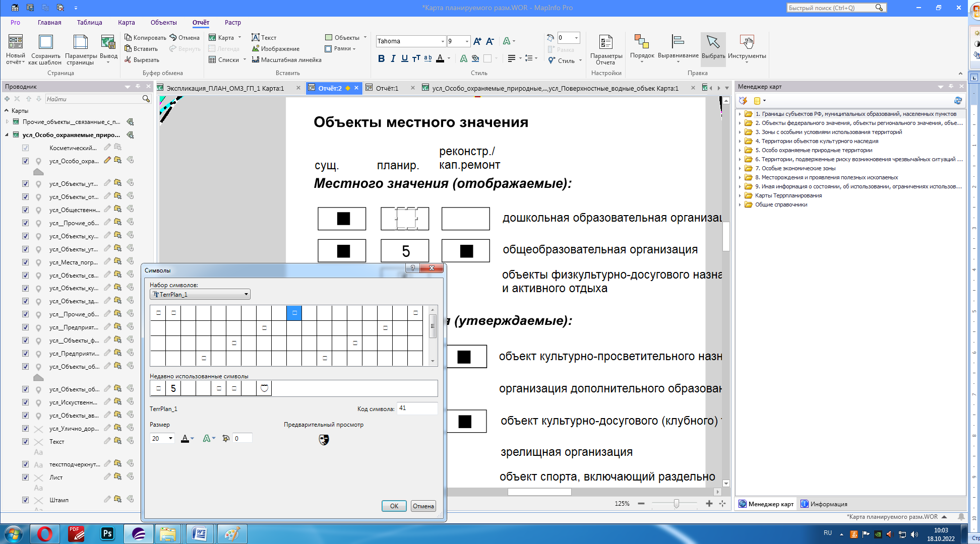The height and width of the screenshot is (544, 980).
Task: Click the symbol rotation angle icon in dialog
Action: coord(227,438)
